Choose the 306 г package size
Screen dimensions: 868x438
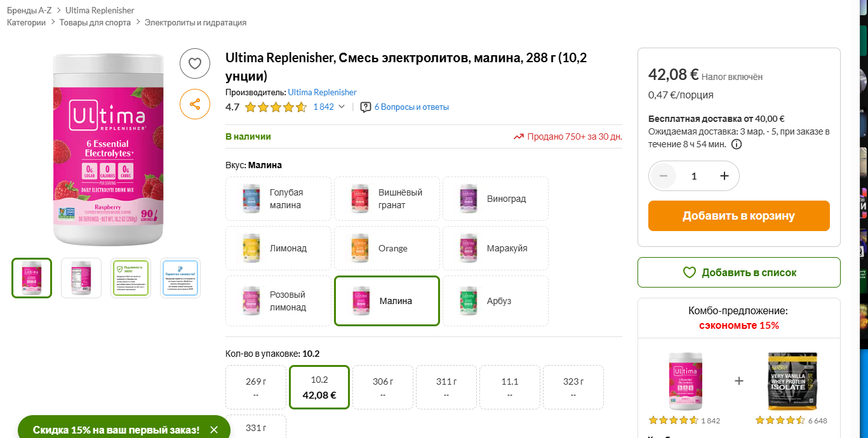pos(382,387)
